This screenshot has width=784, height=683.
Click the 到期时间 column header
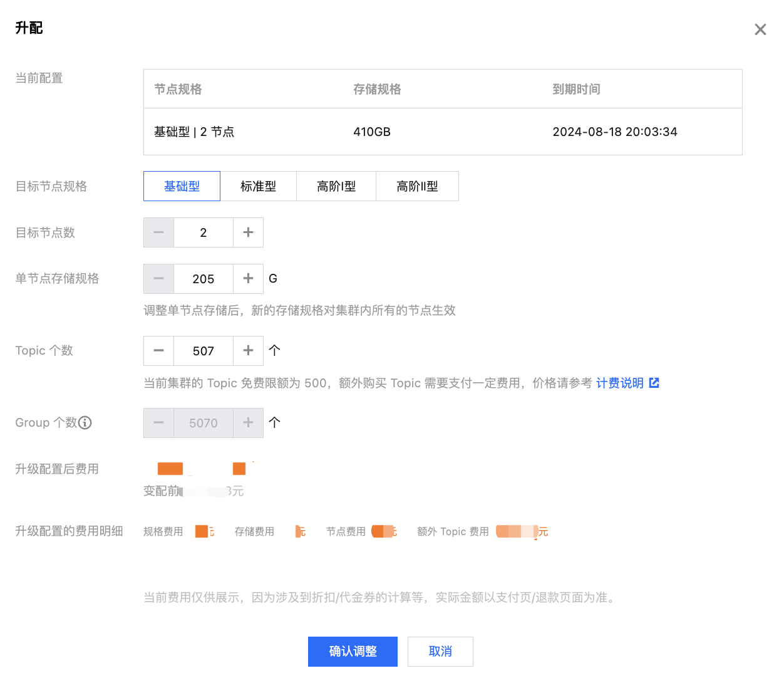tap(576, 89)
